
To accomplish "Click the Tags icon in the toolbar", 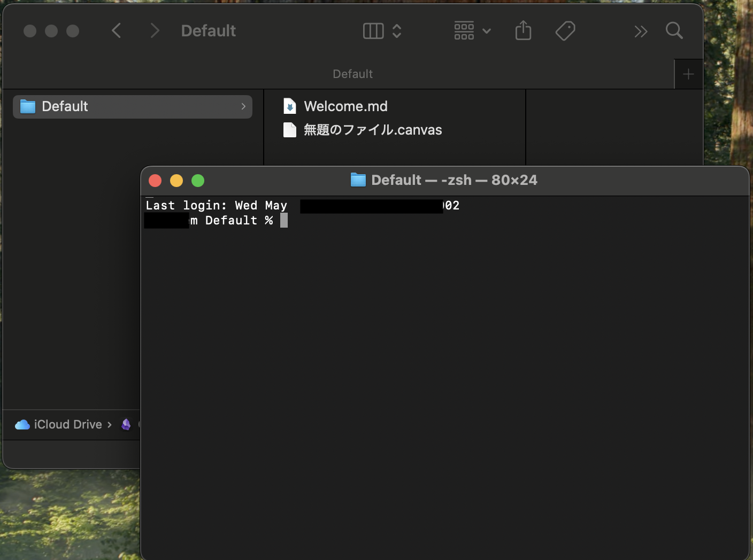I will point(565,30).
